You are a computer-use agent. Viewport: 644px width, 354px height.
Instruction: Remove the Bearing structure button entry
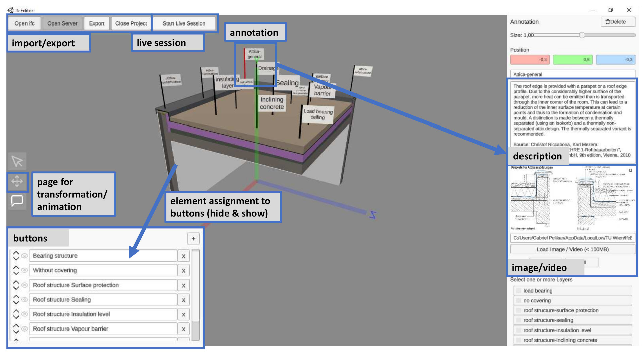click(x=183, y=256)
